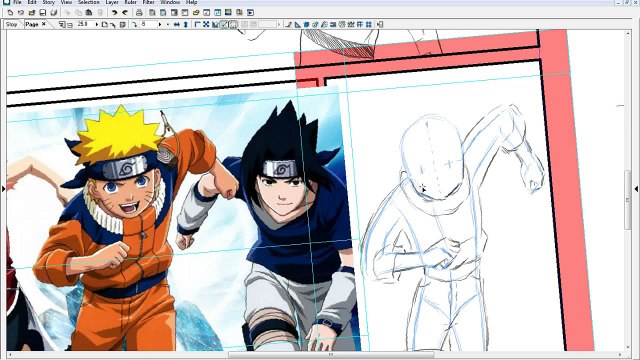Click the vertical scrollbar thumb
Viewport: 640px width, 360px height.
click(628, 200)
